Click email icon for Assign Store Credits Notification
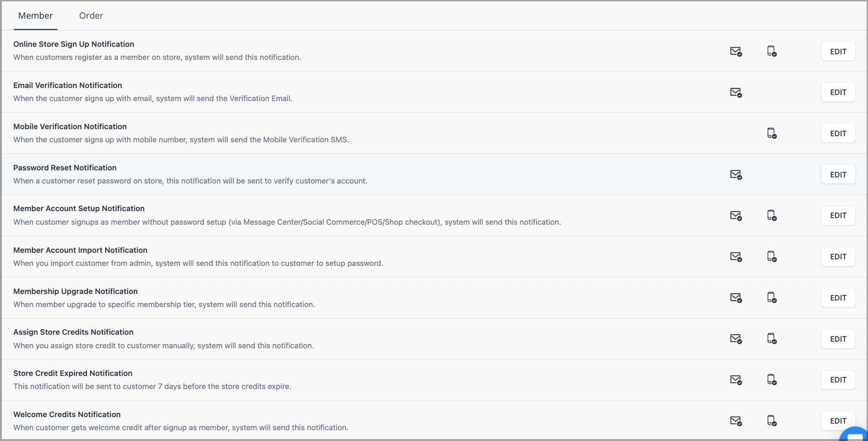Viewport: 868px width, 441px height. (736, 339)
